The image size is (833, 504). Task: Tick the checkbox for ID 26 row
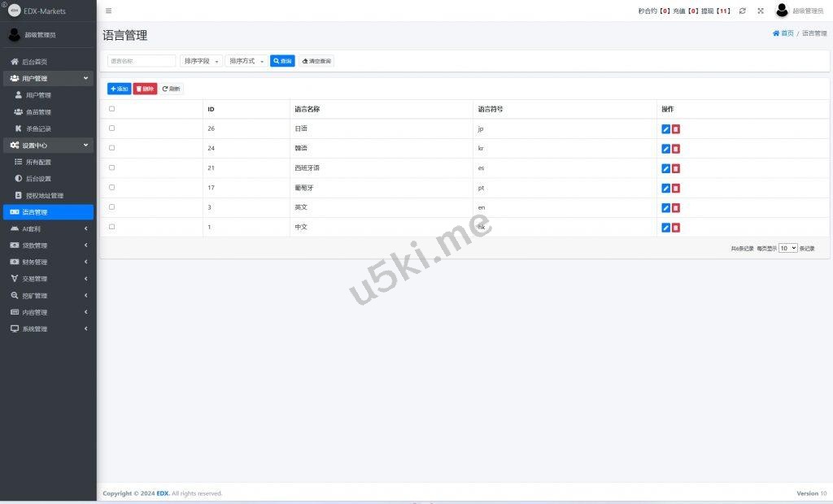coord(112,128)
